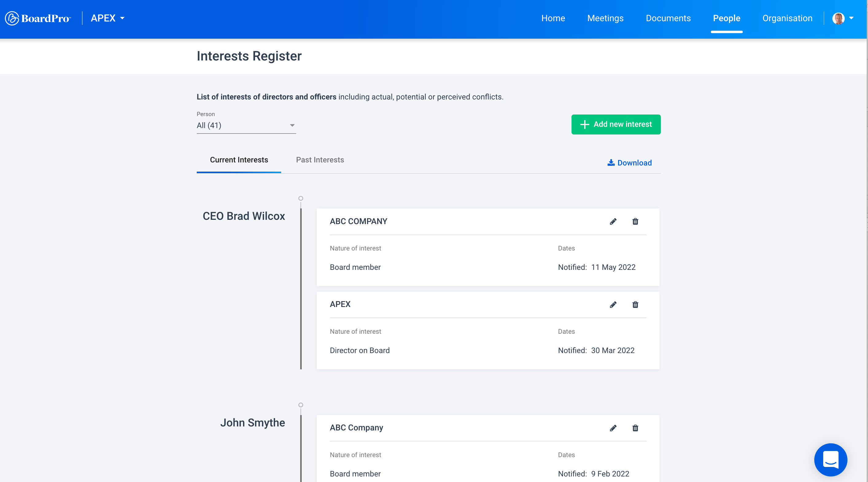Click the edit pencil icon for John Smythe's ABC Company
This screenshot has height=482, width=868.
pos(614,427)
